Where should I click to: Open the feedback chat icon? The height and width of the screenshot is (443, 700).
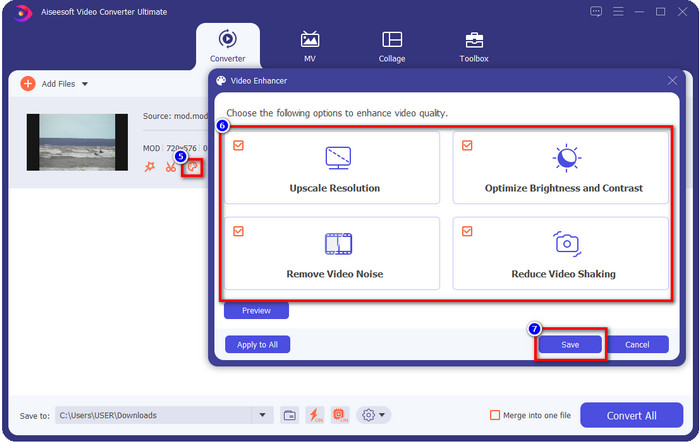[596, 12]
